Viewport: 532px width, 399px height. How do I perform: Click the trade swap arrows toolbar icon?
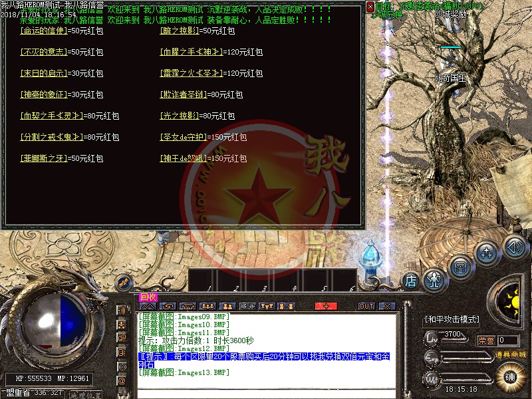[x=168, y=307]
